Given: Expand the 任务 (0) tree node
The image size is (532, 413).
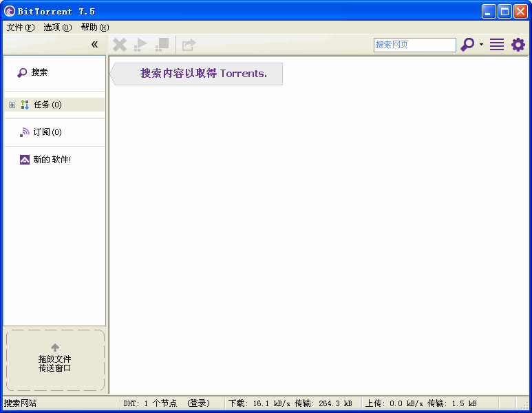Looking at the screenshot, I should (12, 105).
